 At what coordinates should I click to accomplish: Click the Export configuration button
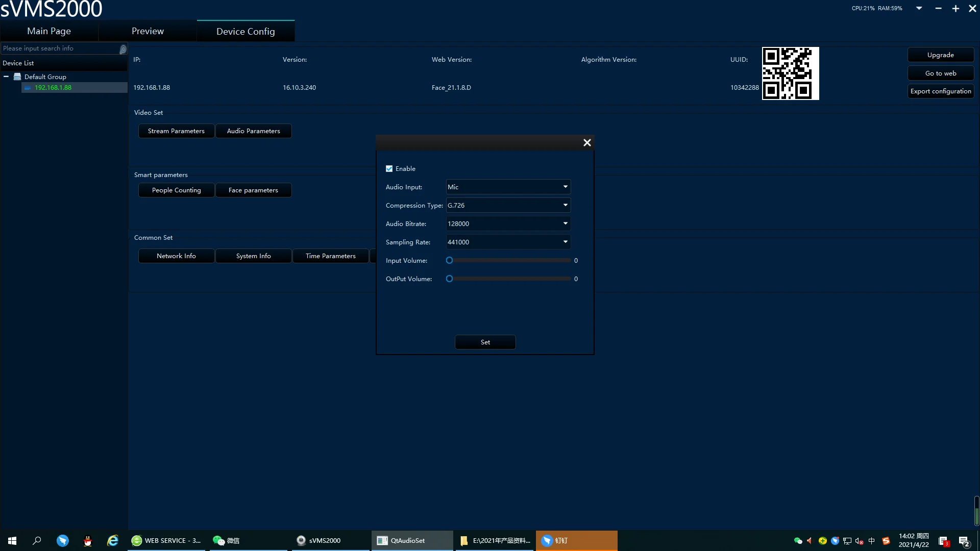940,91
